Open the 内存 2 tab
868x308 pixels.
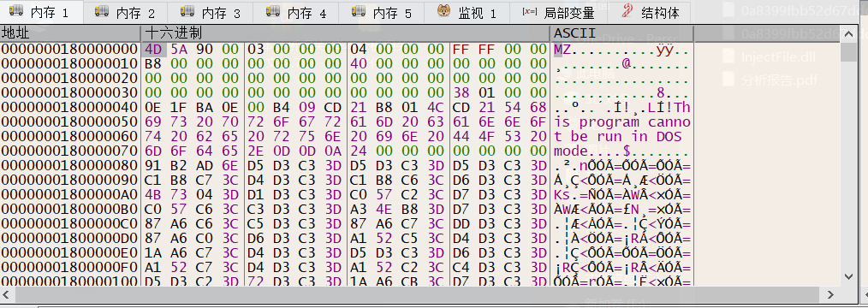126,12
